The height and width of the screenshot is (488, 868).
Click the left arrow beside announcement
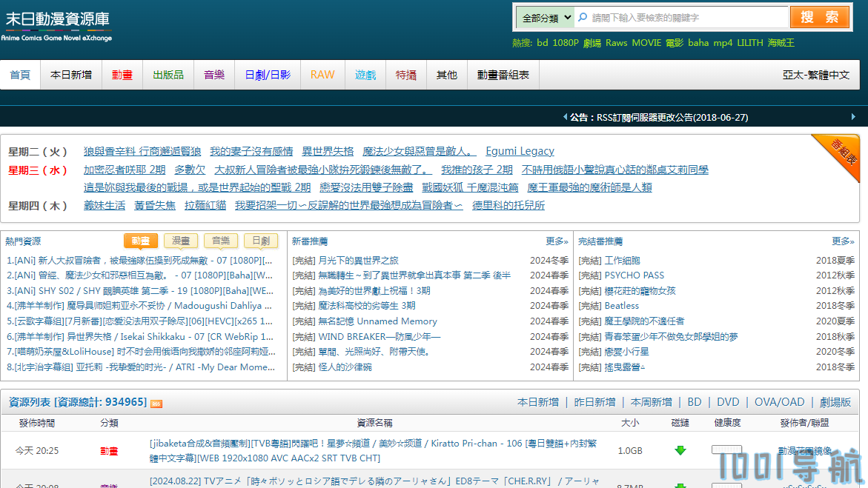565,117
